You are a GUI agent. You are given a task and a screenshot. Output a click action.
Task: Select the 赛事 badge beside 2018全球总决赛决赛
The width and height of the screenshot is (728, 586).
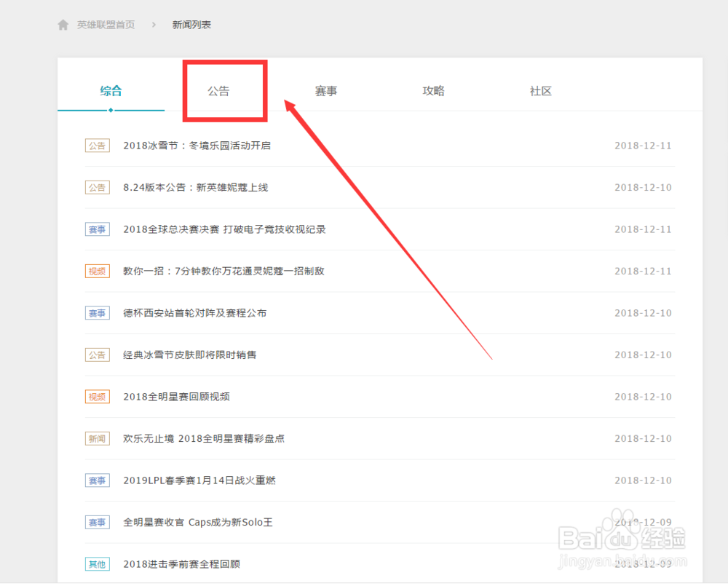(97, 229)
